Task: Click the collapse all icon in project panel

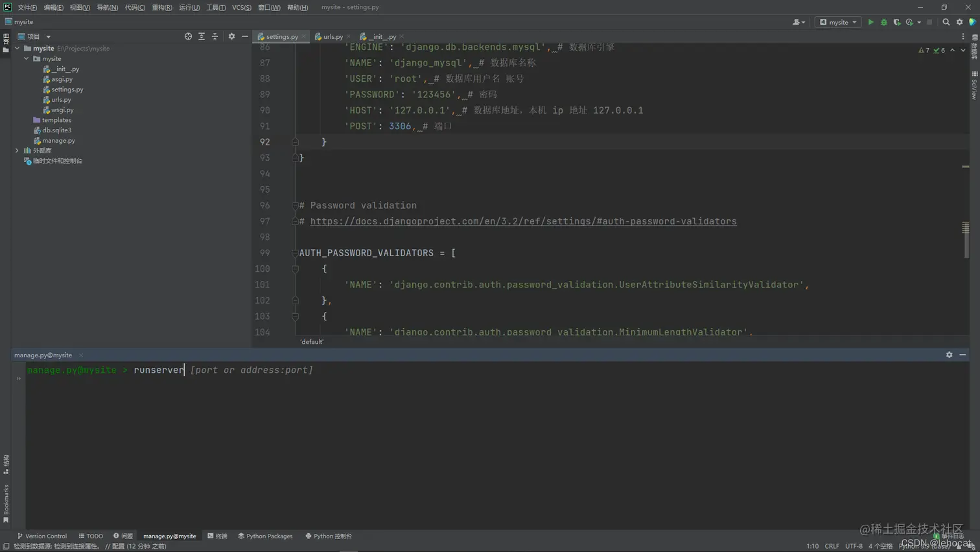Action: click(x=215, y=36)
